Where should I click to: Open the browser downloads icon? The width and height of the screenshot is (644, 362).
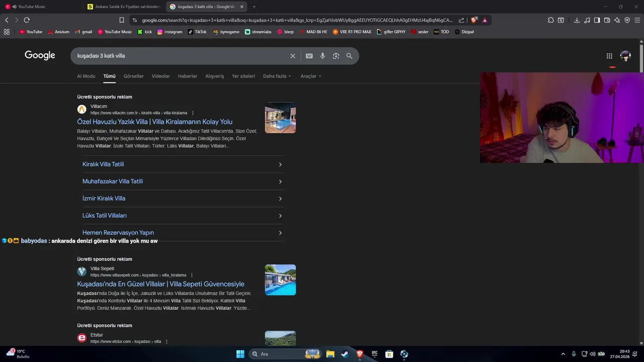point(577,20)
